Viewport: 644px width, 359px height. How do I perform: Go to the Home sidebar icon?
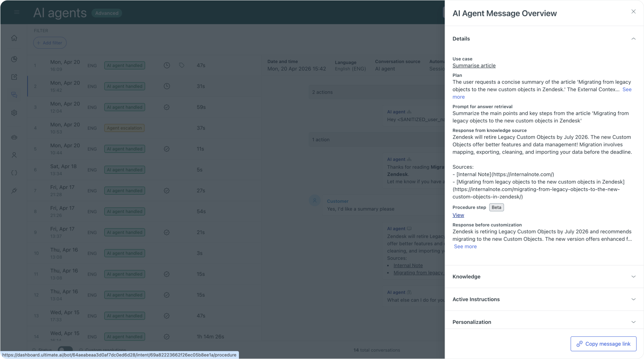click(x=14, y=38)
